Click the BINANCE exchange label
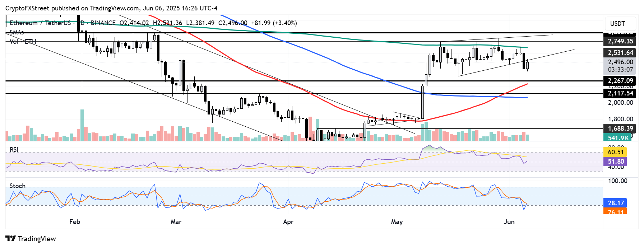 103,23
